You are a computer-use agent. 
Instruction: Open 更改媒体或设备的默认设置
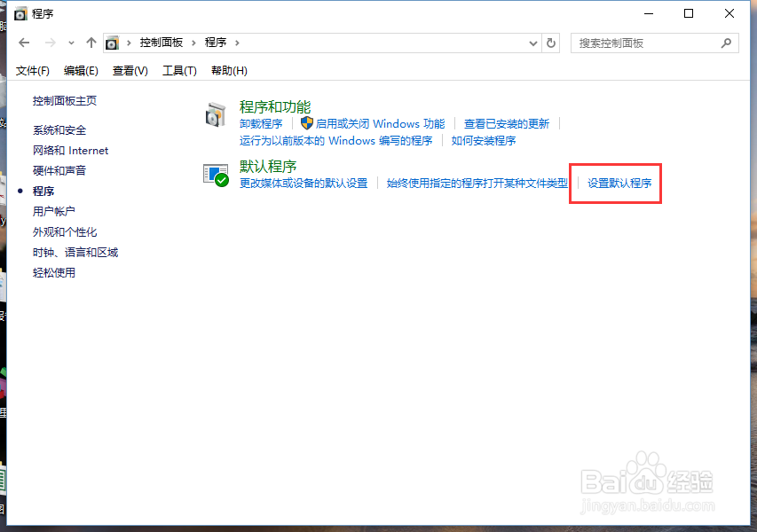click(x=304, y=184)
